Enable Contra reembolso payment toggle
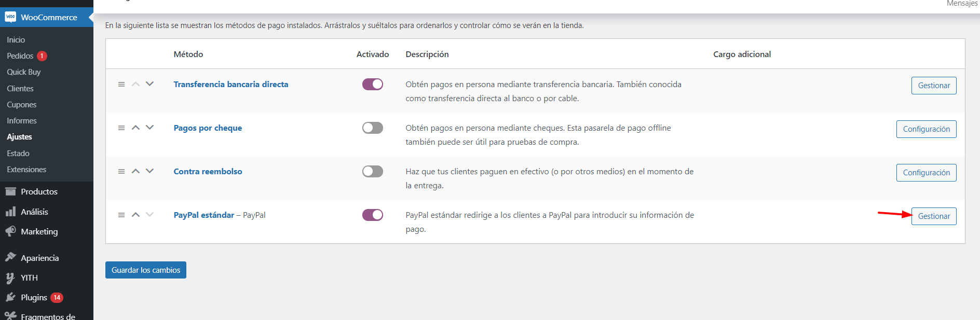This screenshot has width=980, height=320. pos(373,171)
